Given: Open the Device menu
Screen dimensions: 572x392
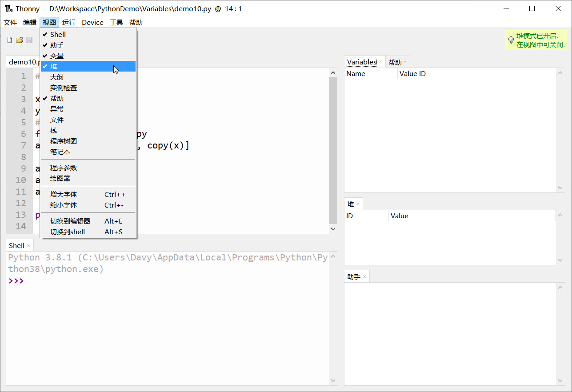Looking at the screenshot, I should (92, 22).
